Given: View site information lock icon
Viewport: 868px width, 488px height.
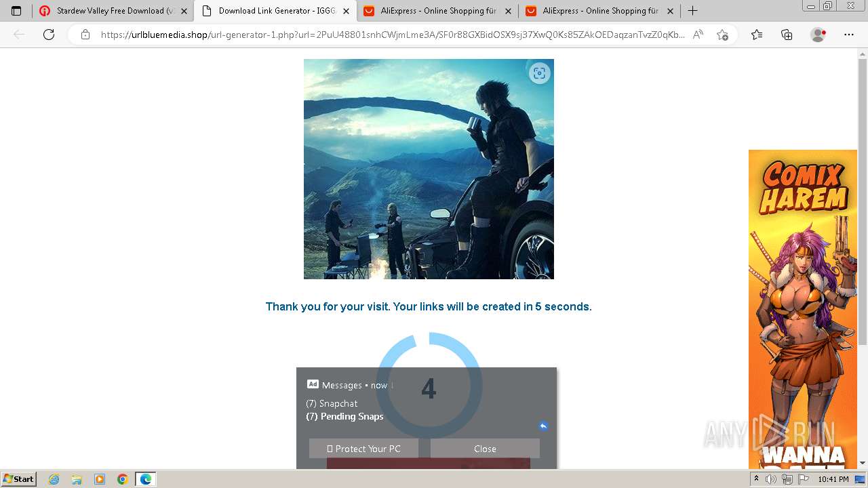Looking at the screenshot, I should click(85, 35).
